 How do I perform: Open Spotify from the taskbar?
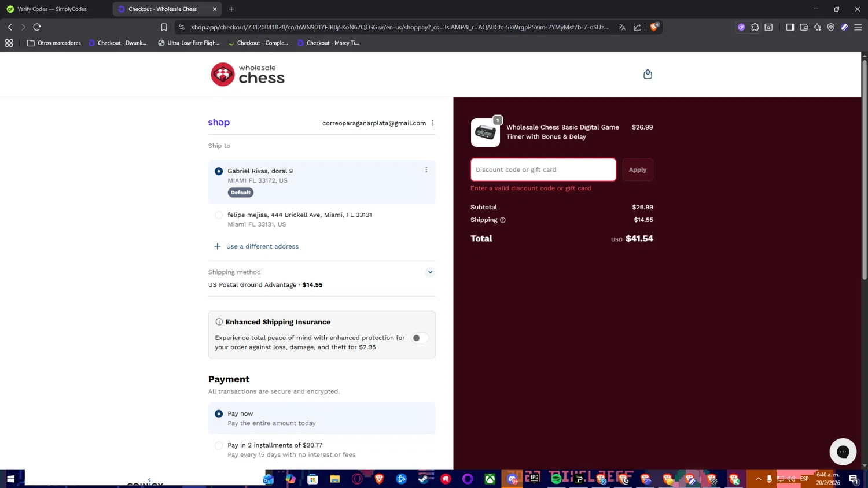click(556, 479)
